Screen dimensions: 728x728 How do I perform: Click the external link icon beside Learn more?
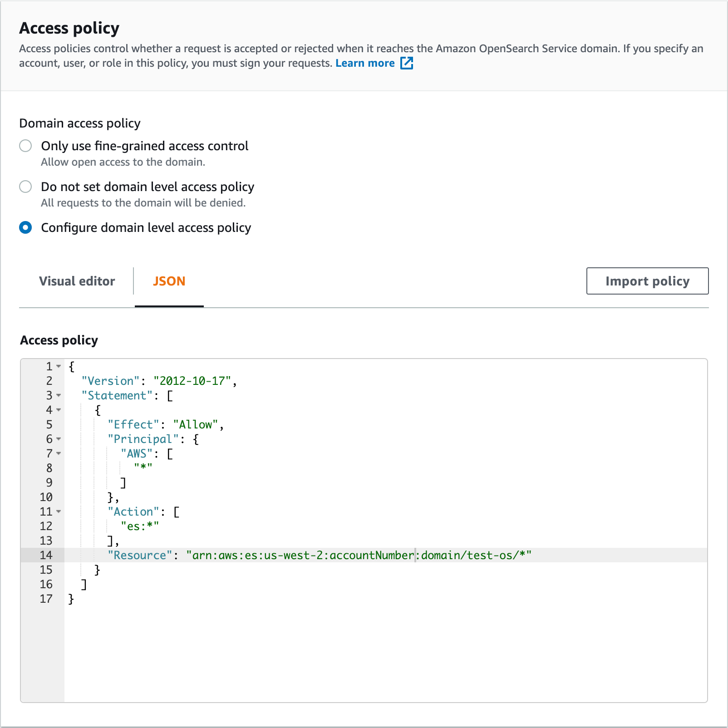407,63
